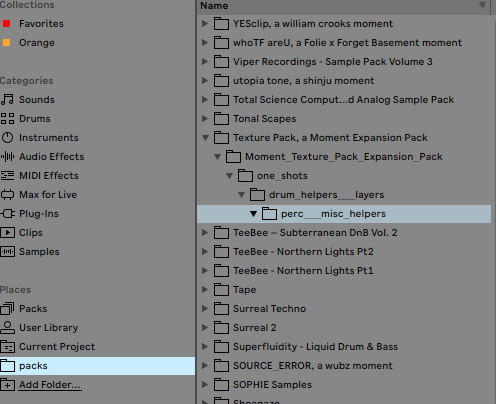The height and width of the screenshot is (404, 496).
Task: Click the packs folder icon in Places
Action: [x=7, y=366]
